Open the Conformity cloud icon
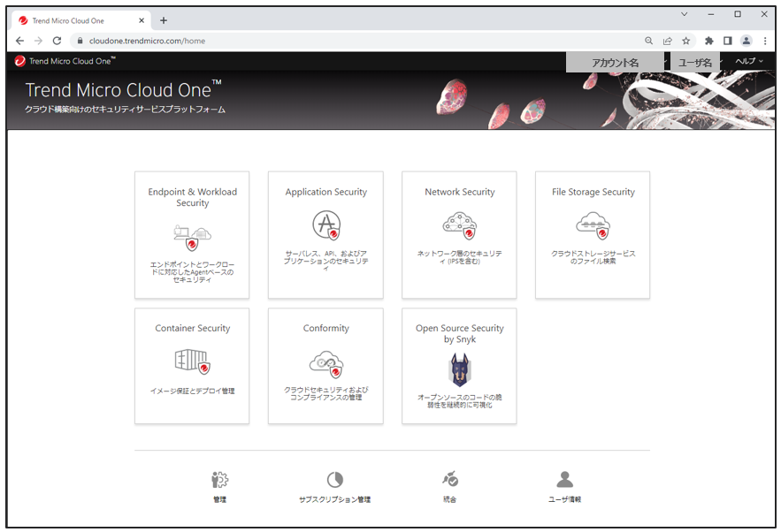Screen dimensions: 781x532 325,361
